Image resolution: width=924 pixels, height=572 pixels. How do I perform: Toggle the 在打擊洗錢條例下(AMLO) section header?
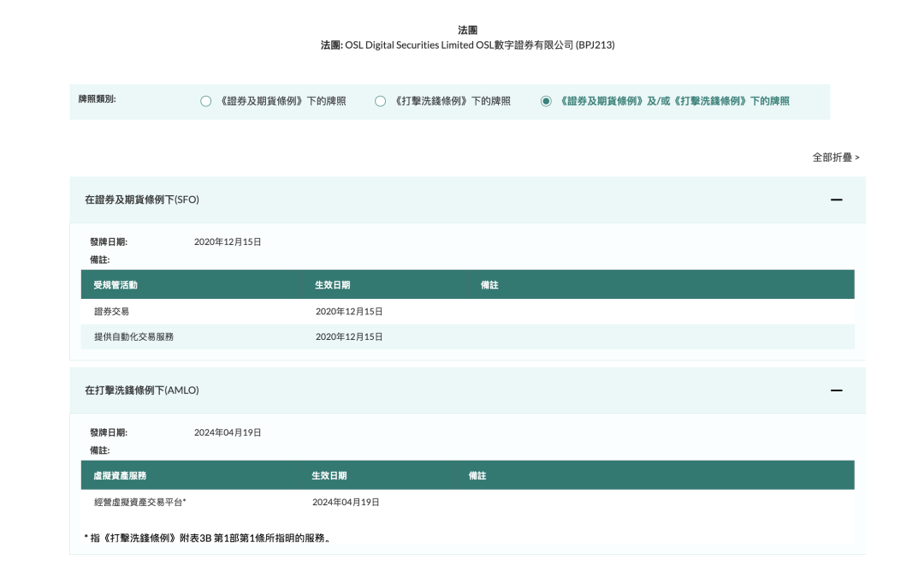142,390
